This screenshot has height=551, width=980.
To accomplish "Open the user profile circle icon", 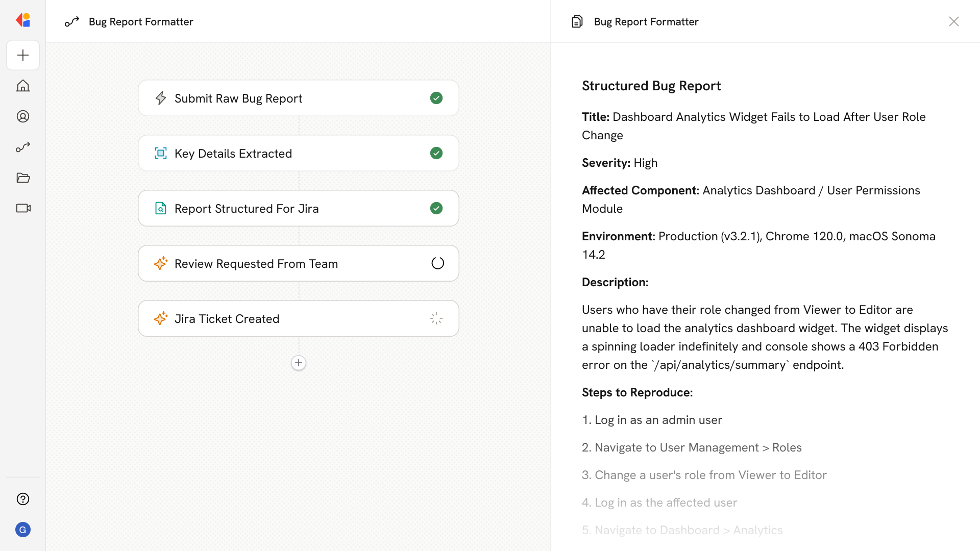I will 23,116.
